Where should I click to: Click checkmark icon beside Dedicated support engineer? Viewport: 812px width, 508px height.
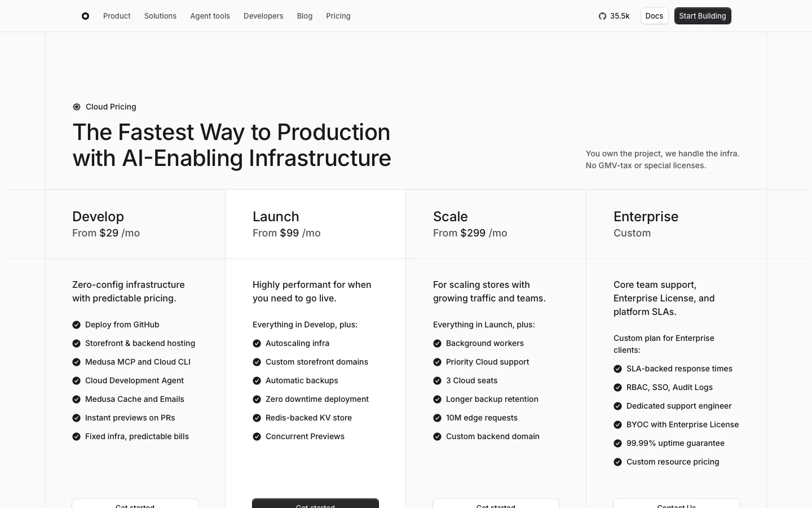tap(617, 406)
